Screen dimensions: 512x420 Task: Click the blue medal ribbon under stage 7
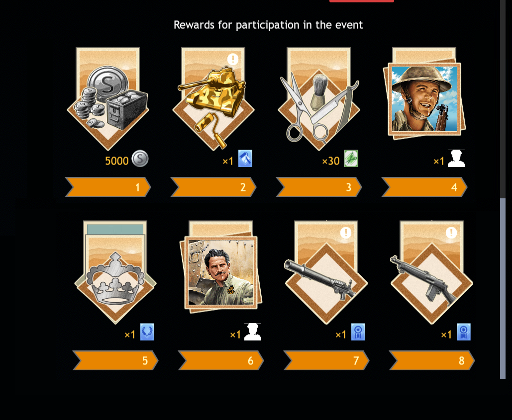pyautogui.click(x=358, y=332)
